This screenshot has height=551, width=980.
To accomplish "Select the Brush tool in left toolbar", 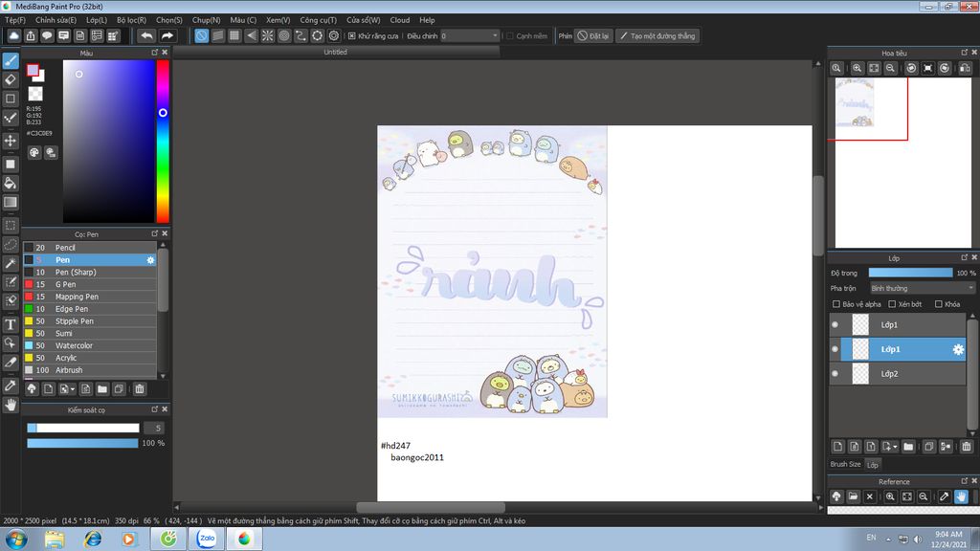I will click(11, 60).
